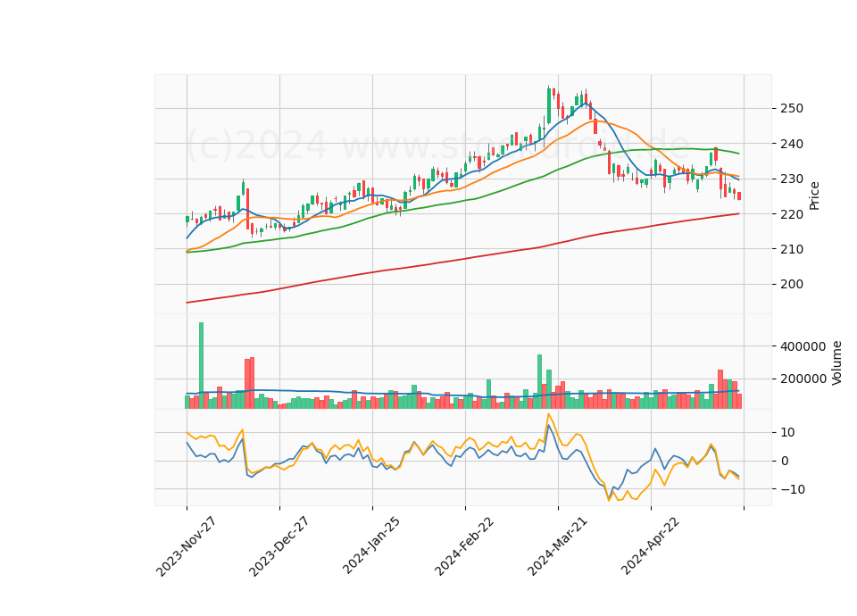This screenshot has width=857, height=616.
Task: Click the highest green candlestick in March
Action: tap(549, 105)
